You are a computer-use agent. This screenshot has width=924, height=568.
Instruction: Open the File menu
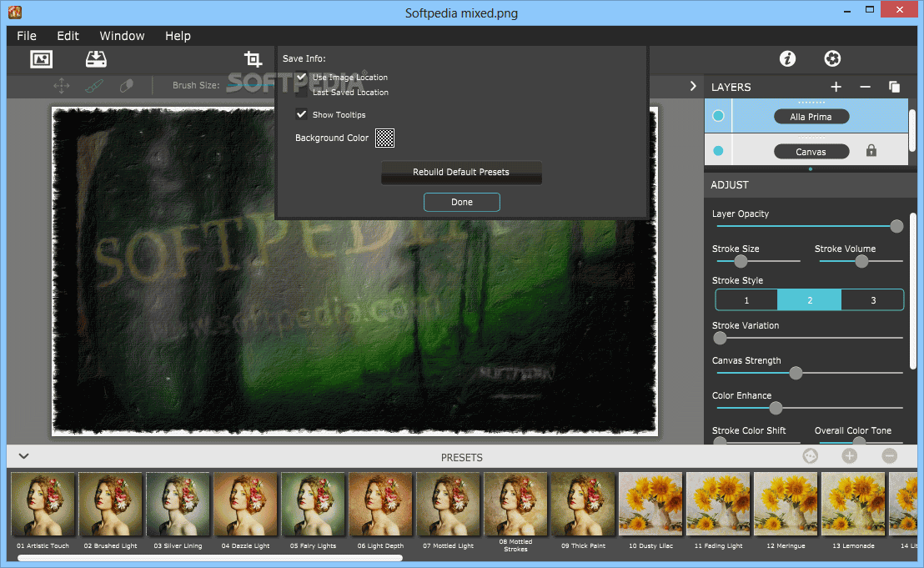27,36
